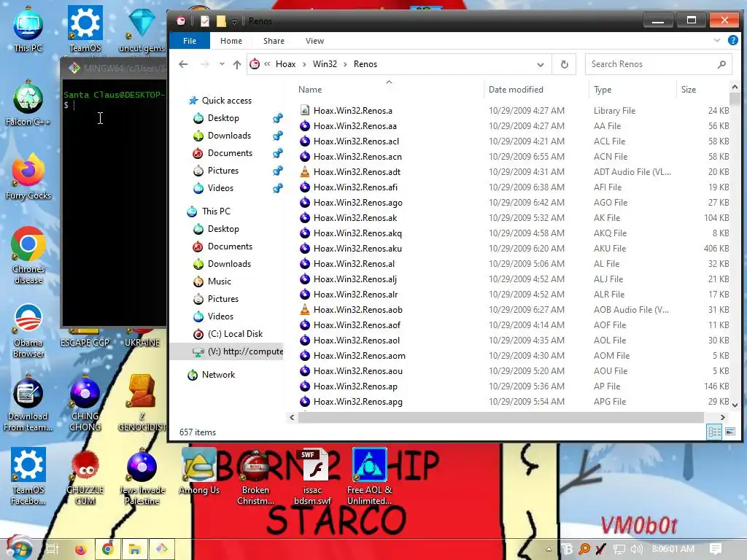Open Chrome from the taskbar
This screenshot has width=747, height=560.
coord(108,549)
